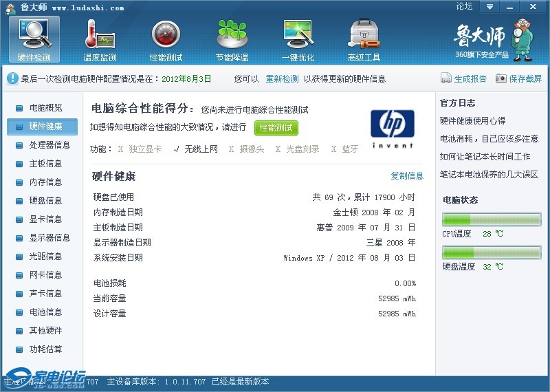Click the 生成报告 printer icon
The width and height of the screenshot is (550, 392).
(445, 78)
